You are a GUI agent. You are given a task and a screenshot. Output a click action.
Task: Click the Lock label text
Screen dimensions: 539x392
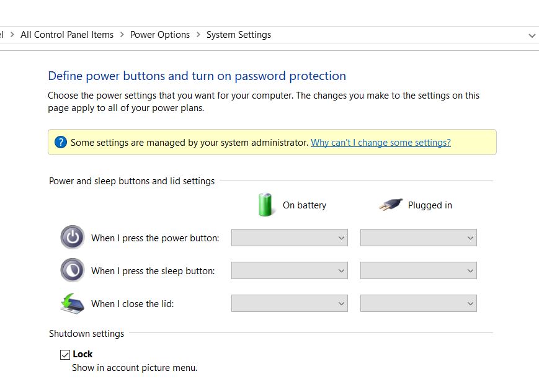(x=82, y=354)
